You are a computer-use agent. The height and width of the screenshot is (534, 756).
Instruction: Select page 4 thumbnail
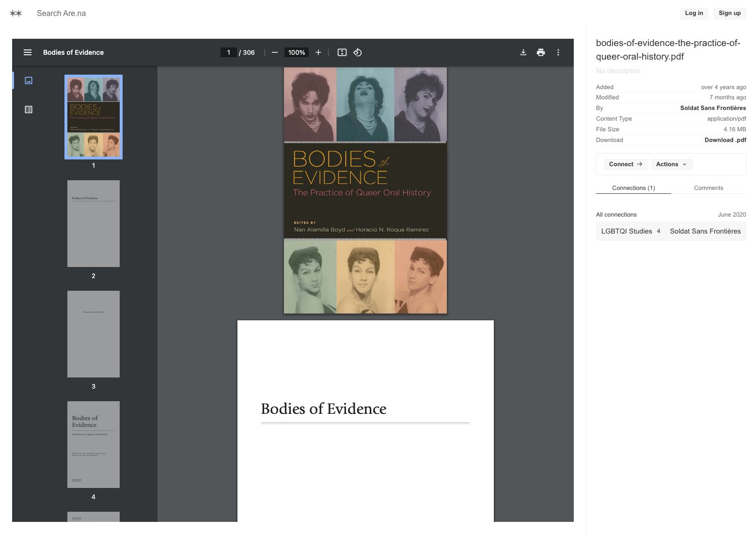[x=94, y=444]
